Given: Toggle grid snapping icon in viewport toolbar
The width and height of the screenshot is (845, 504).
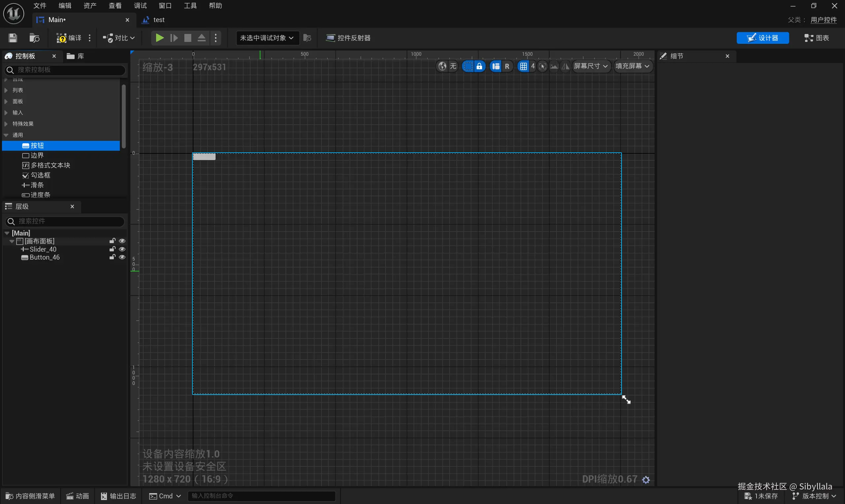Looking at the screenshot, I should pyautogui.click(x=523, y=66).
